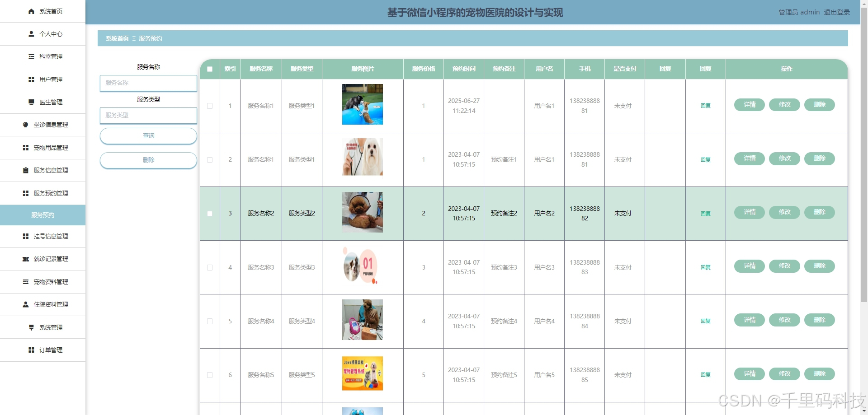Screen dimensions: 868x415
Task: Click 修改 for row index 5
Action: coord(784,320)
